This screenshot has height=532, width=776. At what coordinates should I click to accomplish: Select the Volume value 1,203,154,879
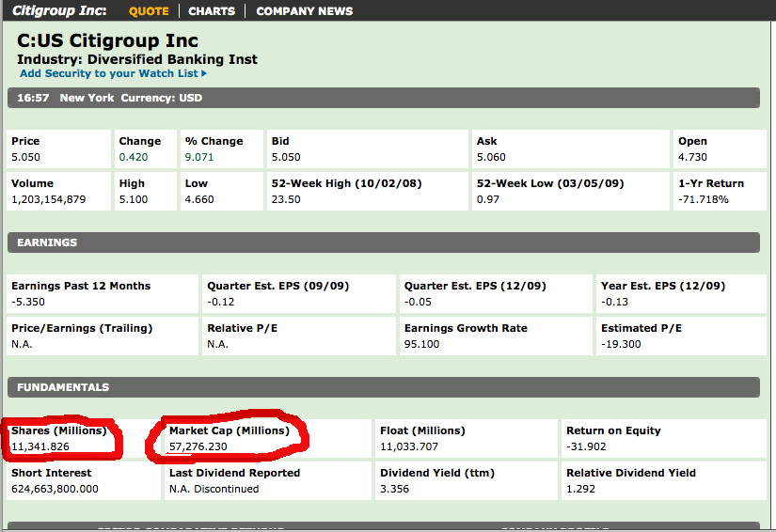(49, 199)
